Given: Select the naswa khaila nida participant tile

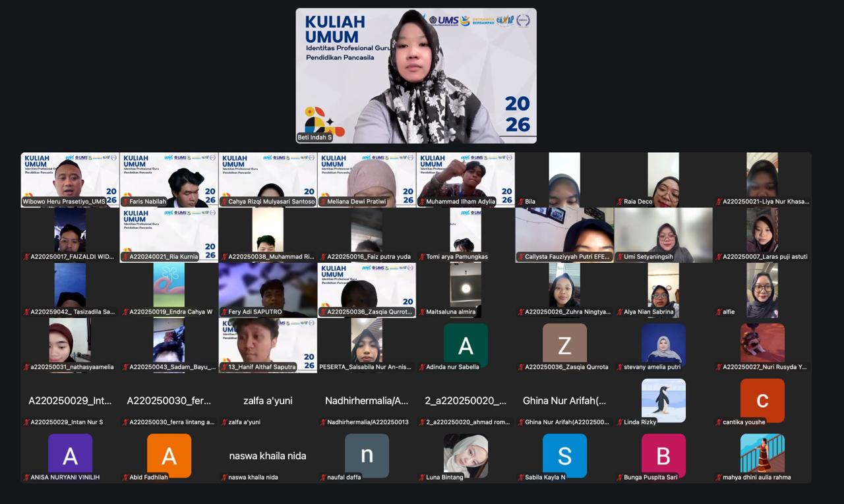Looking at the screenshot, I should [268, 455].
